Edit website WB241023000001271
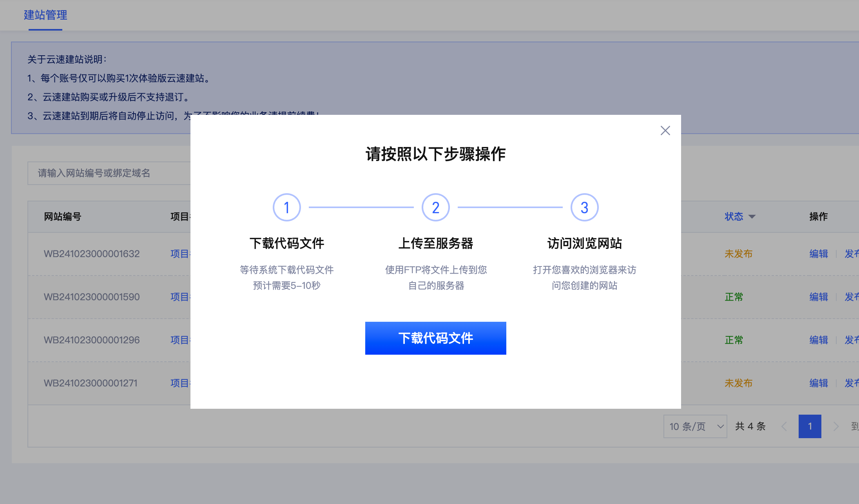Screen dimensions: 859x504 click(x=819, y=383)
